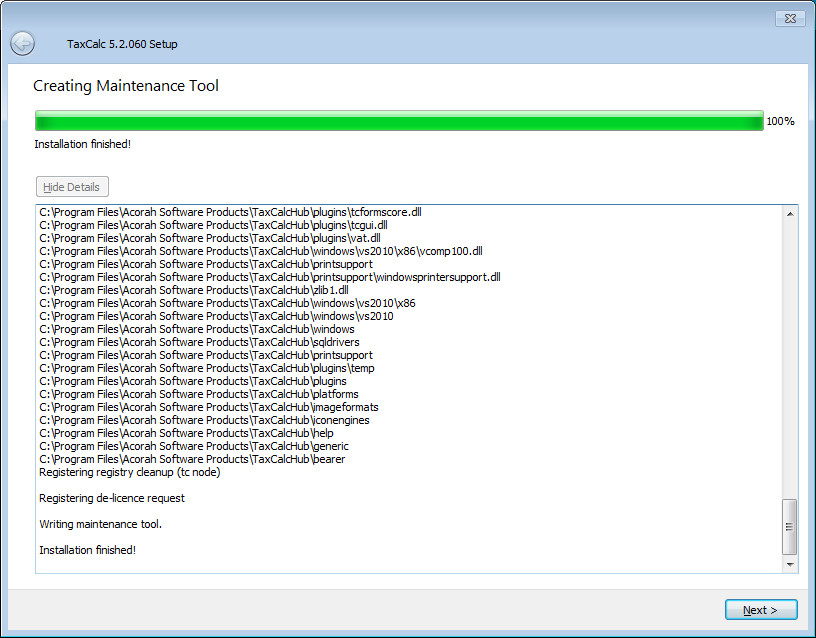Click the 100% progress label
The image size is (816, 638).
coord(780,122)
